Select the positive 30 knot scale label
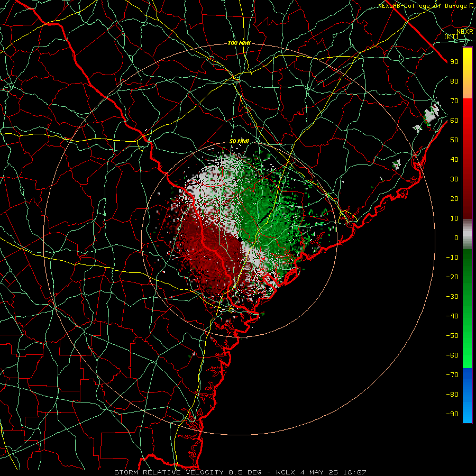Screen dimensions: 476x476 coord(454,179)
